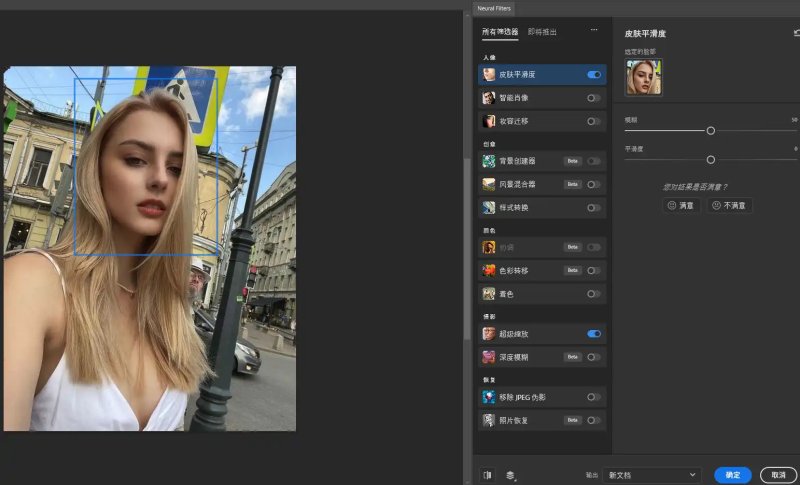Select the 妆容迁移 filter icon
Viewport: 800px width, 485px height.
click(x=489, y=121)
